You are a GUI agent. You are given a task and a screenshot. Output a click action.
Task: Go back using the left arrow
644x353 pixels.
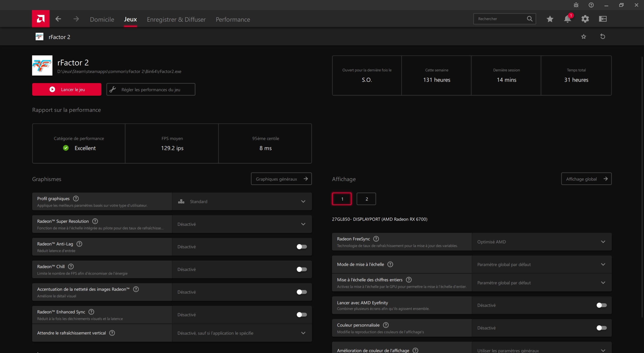tap(58, 19)
